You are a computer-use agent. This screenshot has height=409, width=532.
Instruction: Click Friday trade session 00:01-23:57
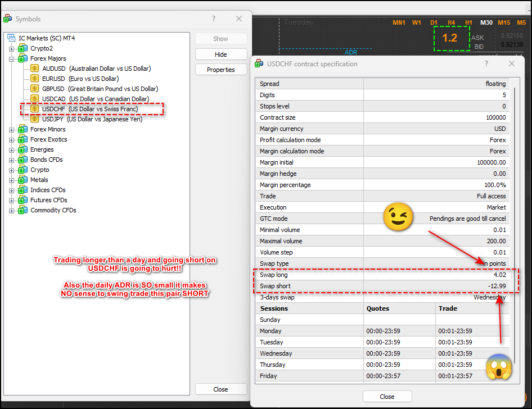(455, 376)
